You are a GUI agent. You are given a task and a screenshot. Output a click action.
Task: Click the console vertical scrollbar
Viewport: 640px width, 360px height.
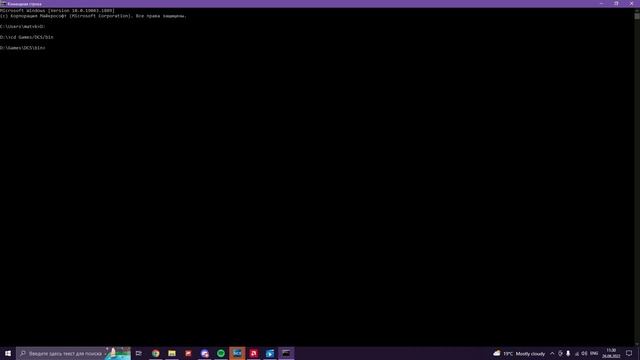[637, 177]
